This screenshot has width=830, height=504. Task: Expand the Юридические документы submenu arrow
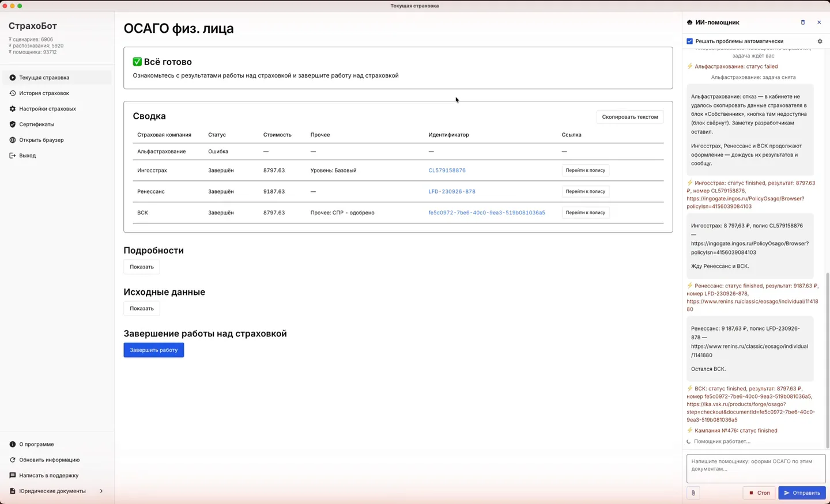pos(101,491)
